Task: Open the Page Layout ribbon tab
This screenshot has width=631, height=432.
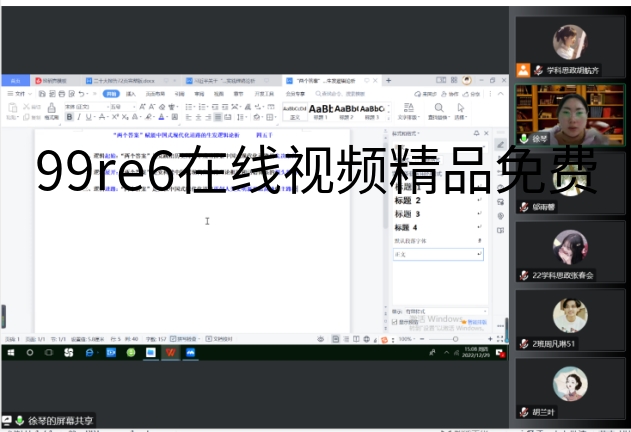Action: [x=155, y=94]
